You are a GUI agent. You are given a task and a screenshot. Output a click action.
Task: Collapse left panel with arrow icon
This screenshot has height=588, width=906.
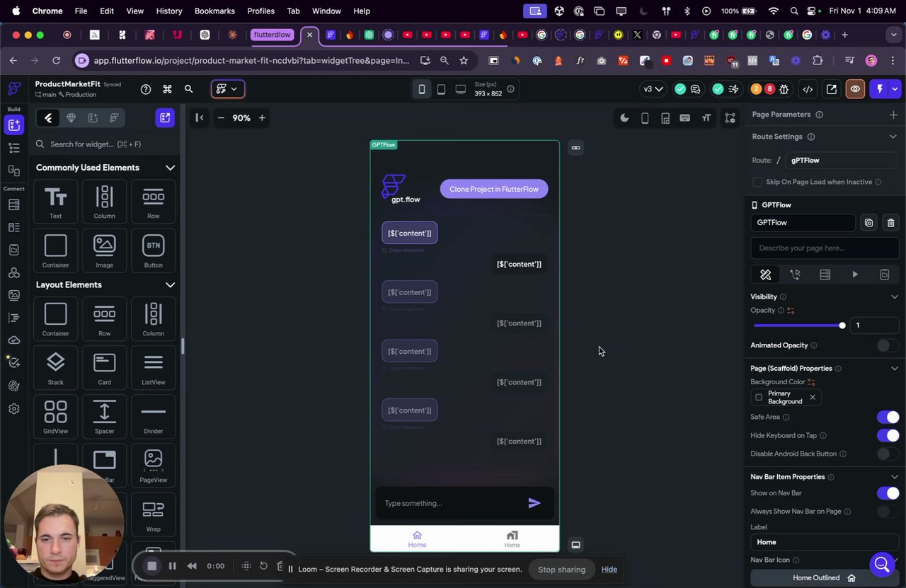point(200,118)
